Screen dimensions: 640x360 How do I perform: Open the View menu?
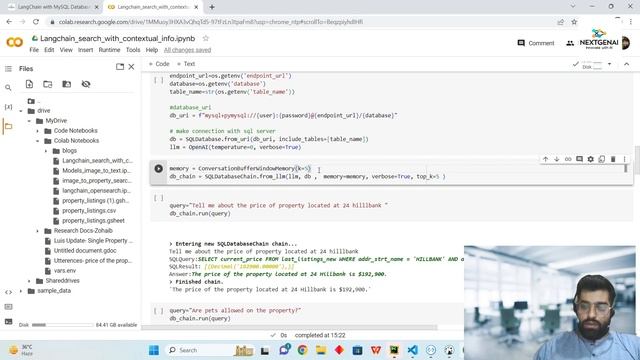pyautogui.click(x=66, y=50)
